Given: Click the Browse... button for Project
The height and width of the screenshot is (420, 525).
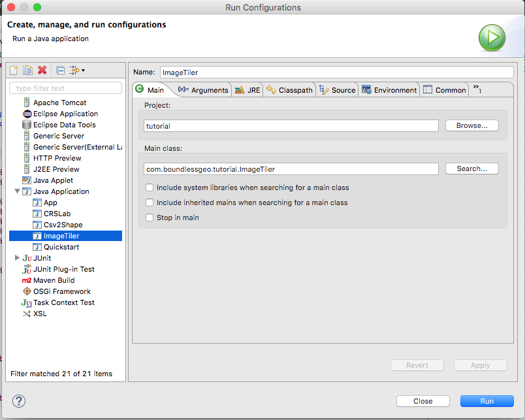Looking at the screenshot, I should point(471,125).
